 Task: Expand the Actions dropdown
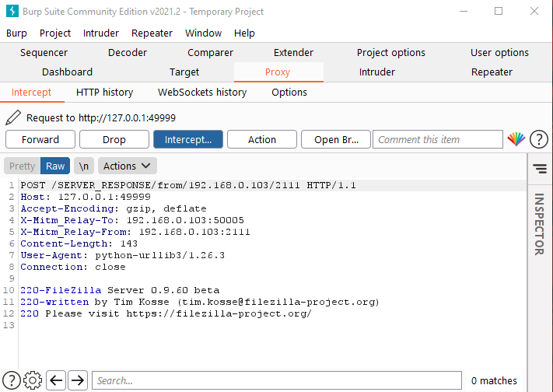point(128,166)
